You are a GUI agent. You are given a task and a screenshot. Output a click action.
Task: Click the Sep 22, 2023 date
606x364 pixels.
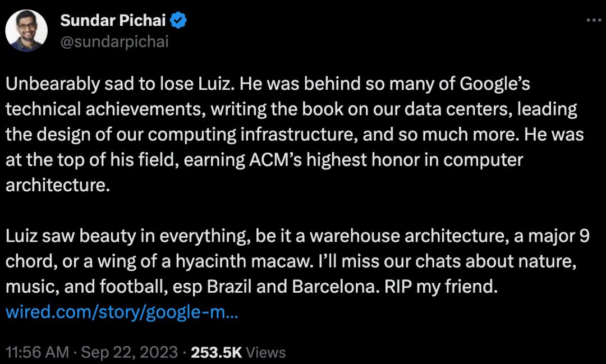click(x=129, y=352)
